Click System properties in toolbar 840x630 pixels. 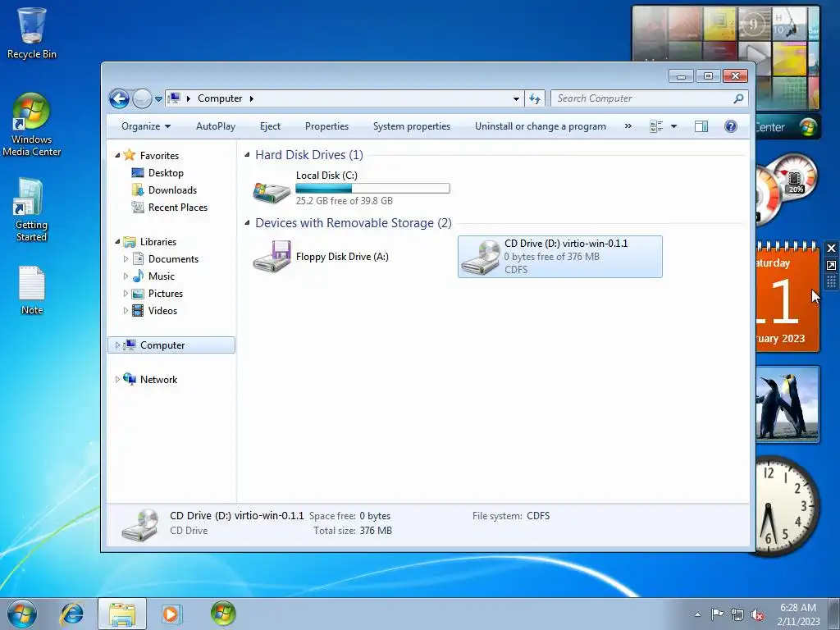(412, 126)
